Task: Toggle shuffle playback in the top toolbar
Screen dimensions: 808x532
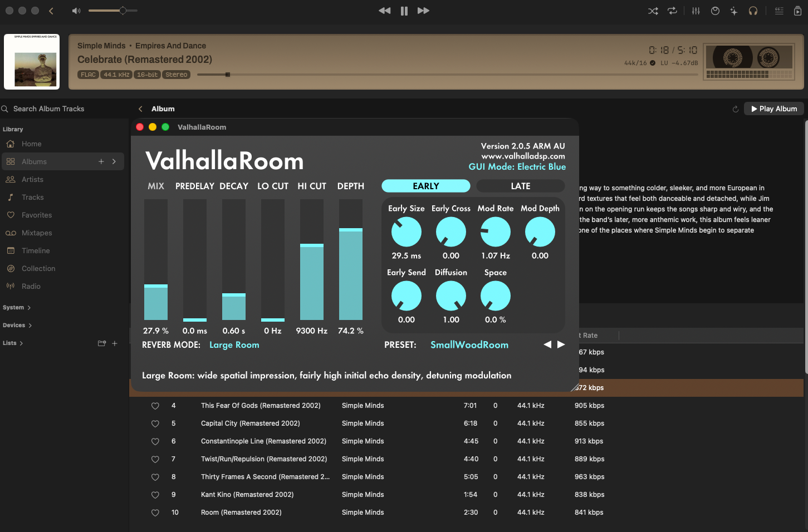Action: (653, 11)
